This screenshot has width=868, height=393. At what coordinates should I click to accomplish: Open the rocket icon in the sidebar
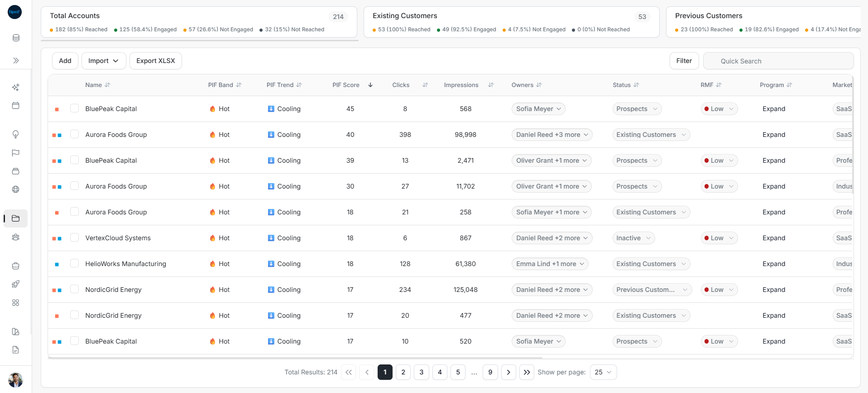(16, 284)
